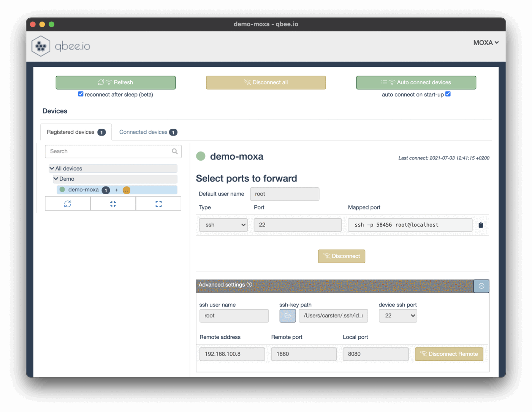Select the Registered devices tab
Viewport: 532px width, 412px height.
click(x=76, y=132)
